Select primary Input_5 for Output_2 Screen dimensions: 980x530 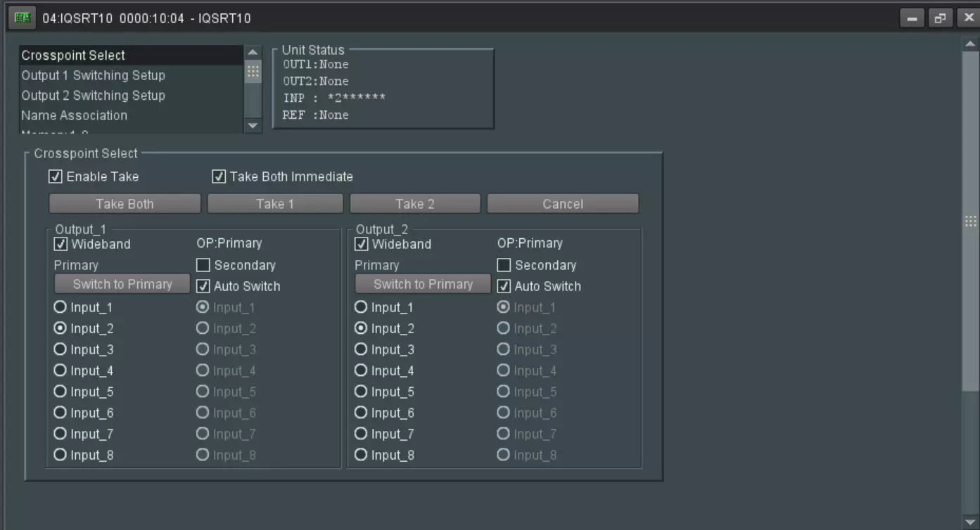tap(361, 392)
